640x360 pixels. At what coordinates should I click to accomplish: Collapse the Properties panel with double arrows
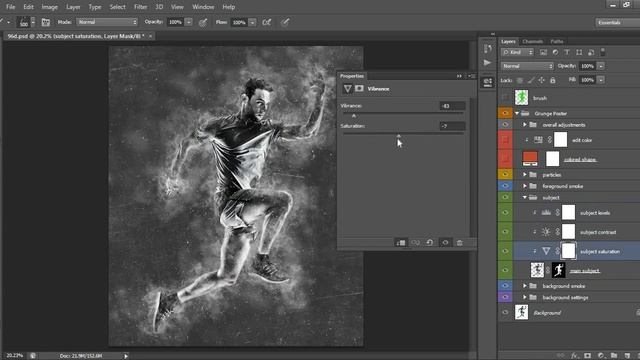[x=459, y=76]
